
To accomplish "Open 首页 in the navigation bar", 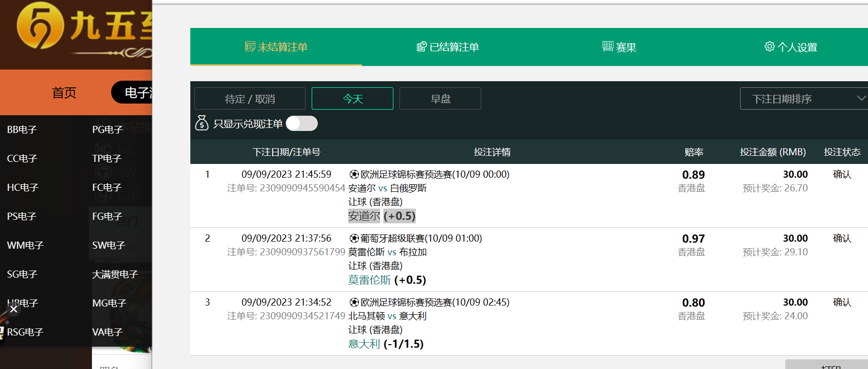I will pos(64,93).
